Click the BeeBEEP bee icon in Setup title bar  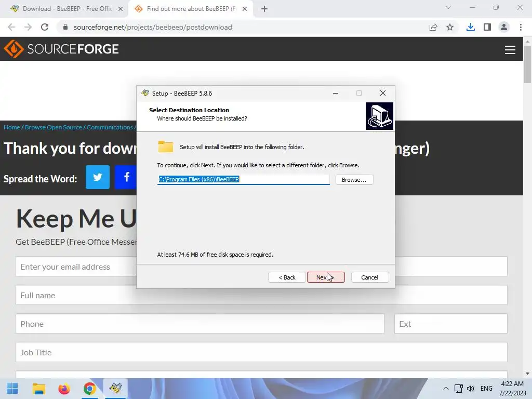145,93
